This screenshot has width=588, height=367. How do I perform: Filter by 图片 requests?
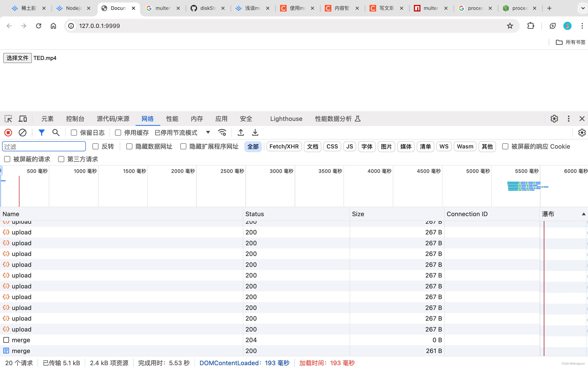click(x=386, y=146)
